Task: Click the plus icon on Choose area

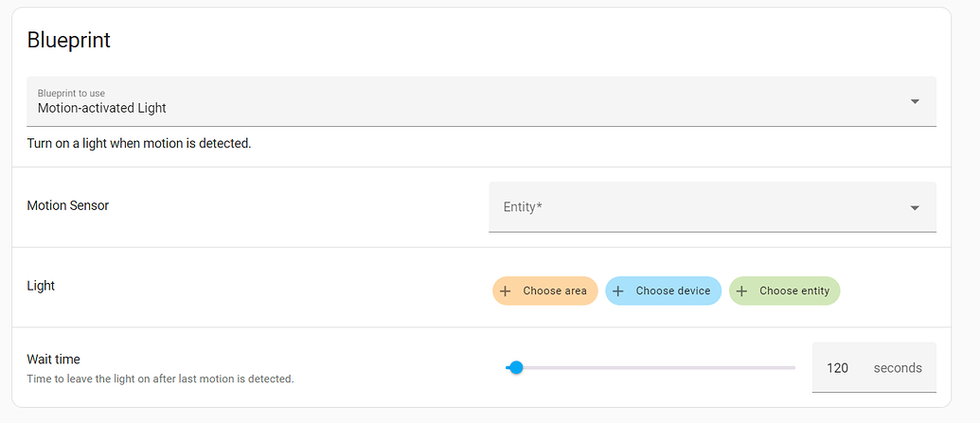Action: 506,291
